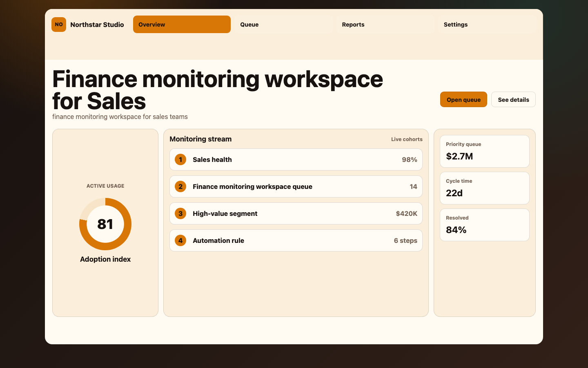The width and height of the screenshot is (588, 368).
Task: Select the Automation rule label
Action: [x=218, y=240]
